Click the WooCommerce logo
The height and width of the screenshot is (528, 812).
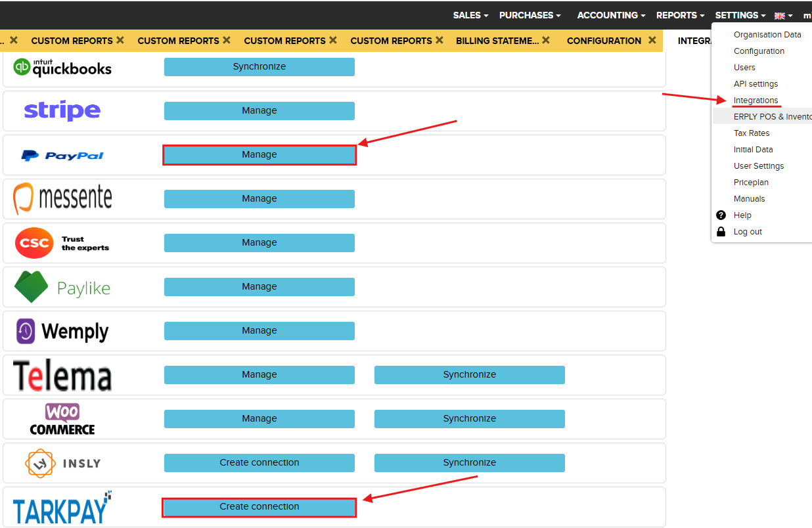pos(62,419)
